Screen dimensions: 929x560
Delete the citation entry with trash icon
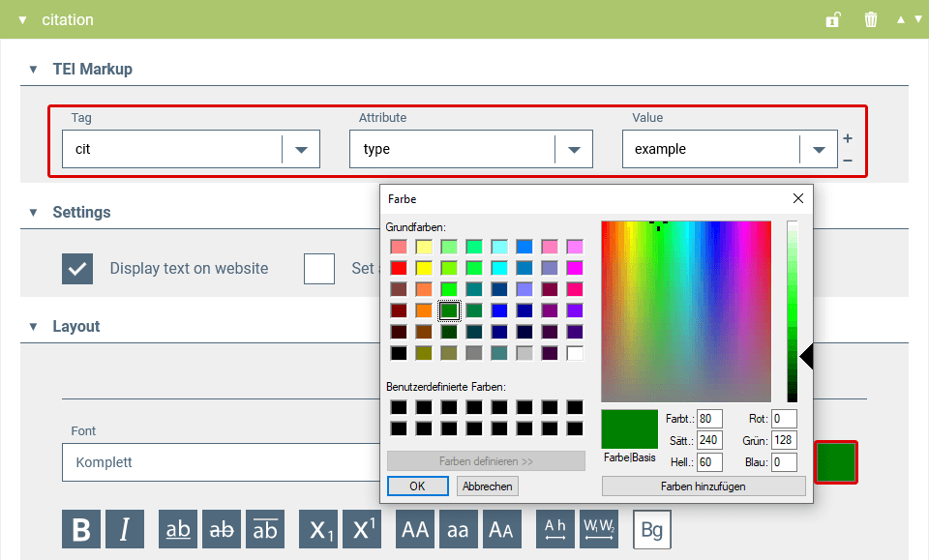(x=871, y=19)
